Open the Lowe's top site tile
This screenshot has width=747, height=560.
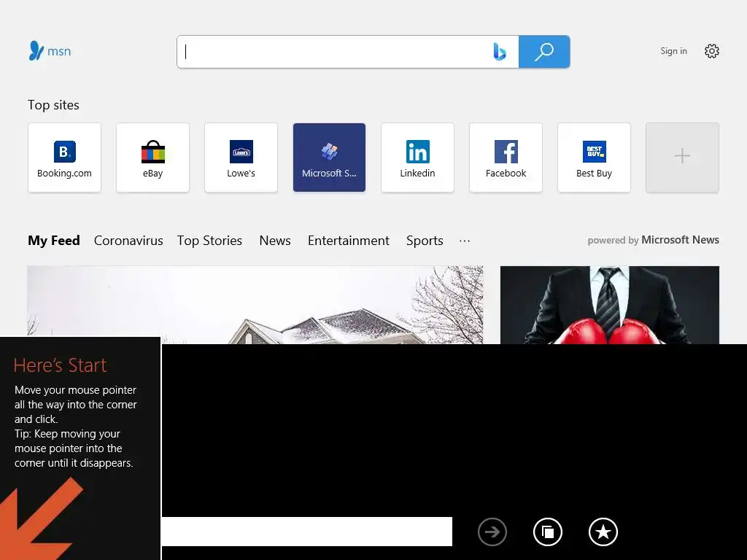pyautogui.click(x=241, y=157)
